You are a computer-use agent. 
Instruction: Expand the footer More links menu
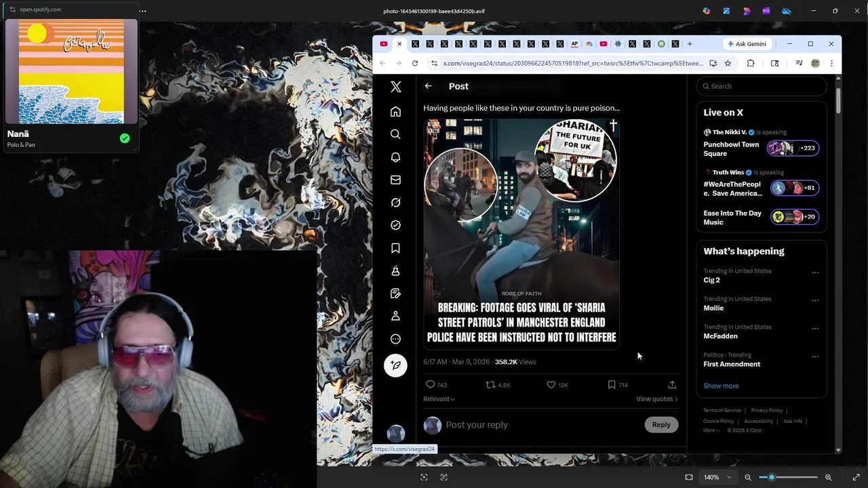(x=711, y=430)
